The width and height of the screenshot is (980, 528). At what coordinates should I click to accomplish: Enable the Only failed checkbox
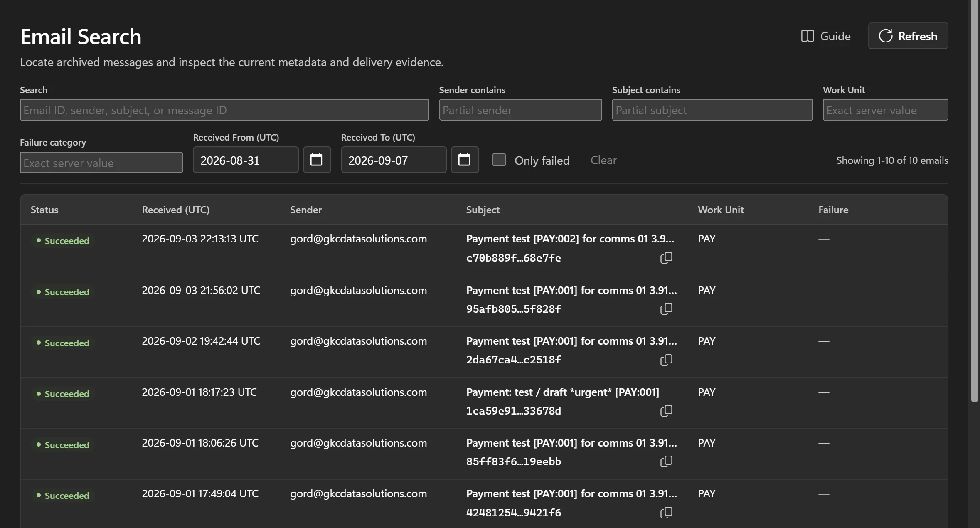(x=499, y=160)
